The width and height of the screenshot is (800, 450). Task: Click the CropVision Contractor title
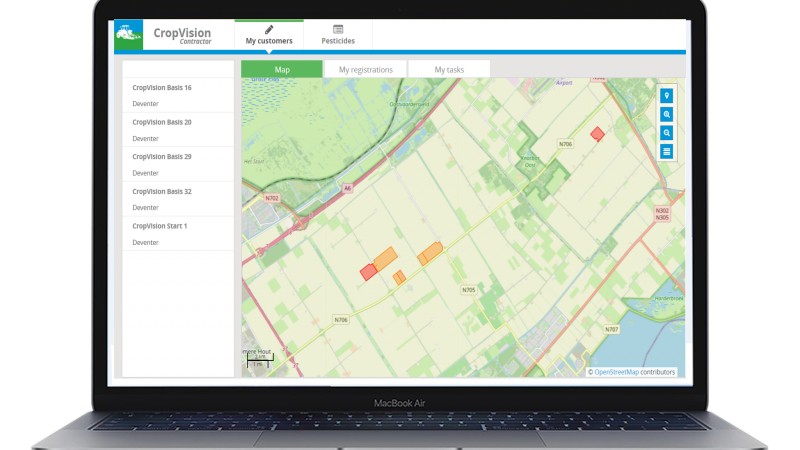tap(182, 35)
